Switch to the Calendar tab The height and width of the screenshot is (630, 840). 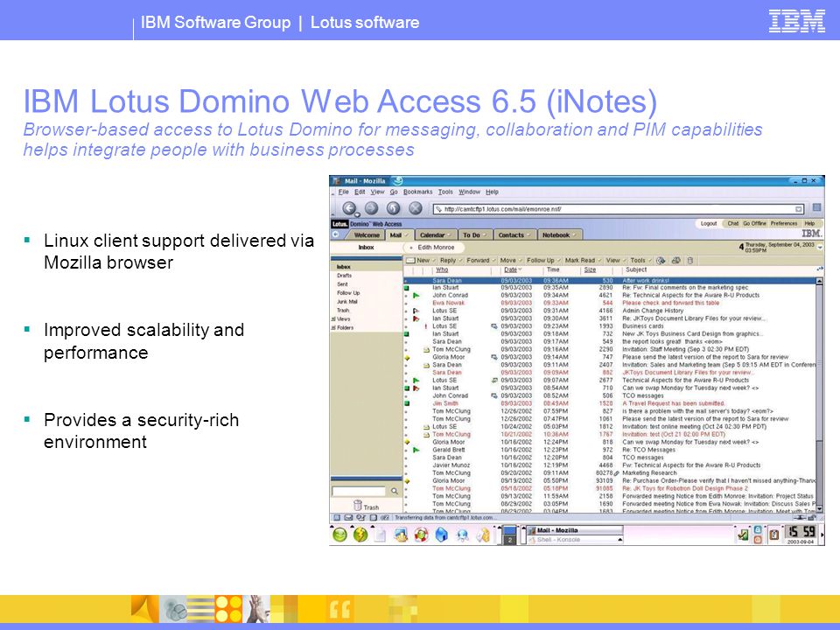435,234
